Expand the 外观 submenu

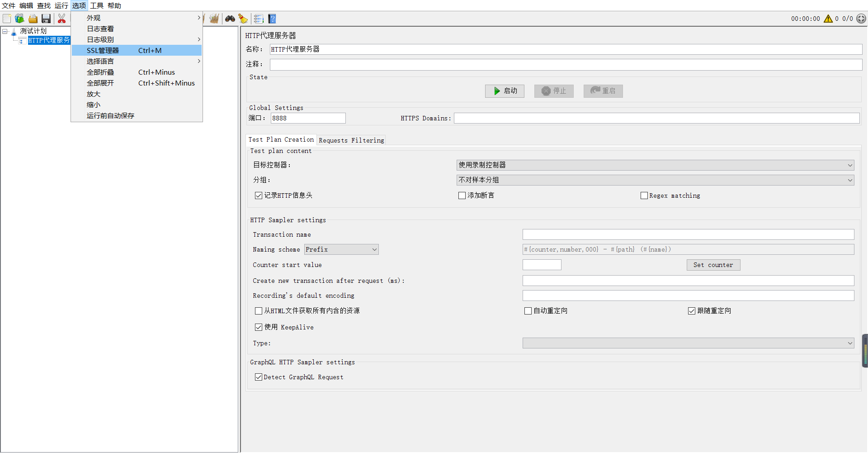pyautogui.click(x=137, y=18)
